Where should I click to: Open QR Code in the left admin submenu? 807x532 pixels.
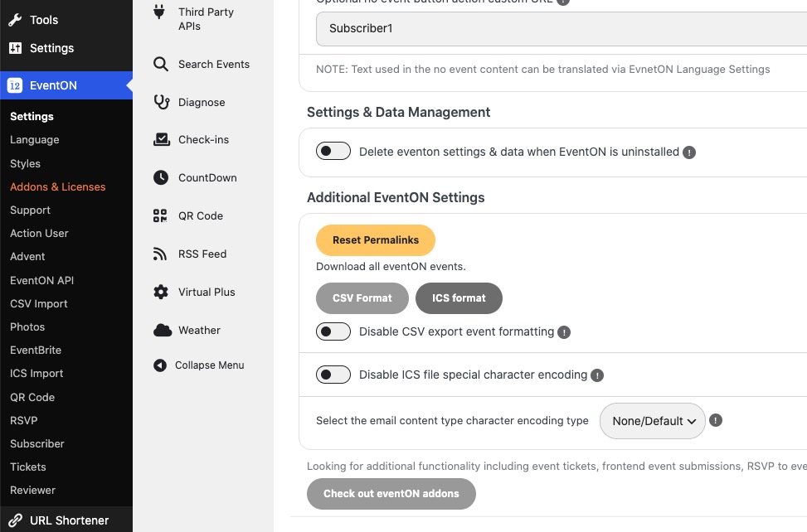[32, 397]
